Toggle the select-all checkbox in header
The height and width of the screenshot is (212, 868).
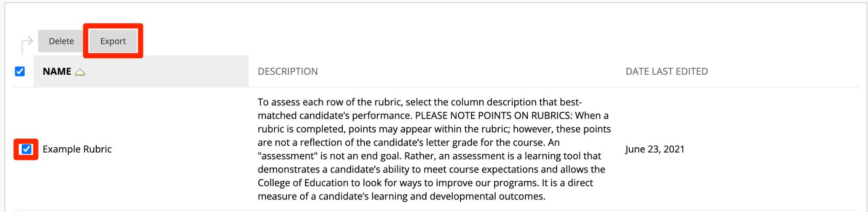coord(20,71)
